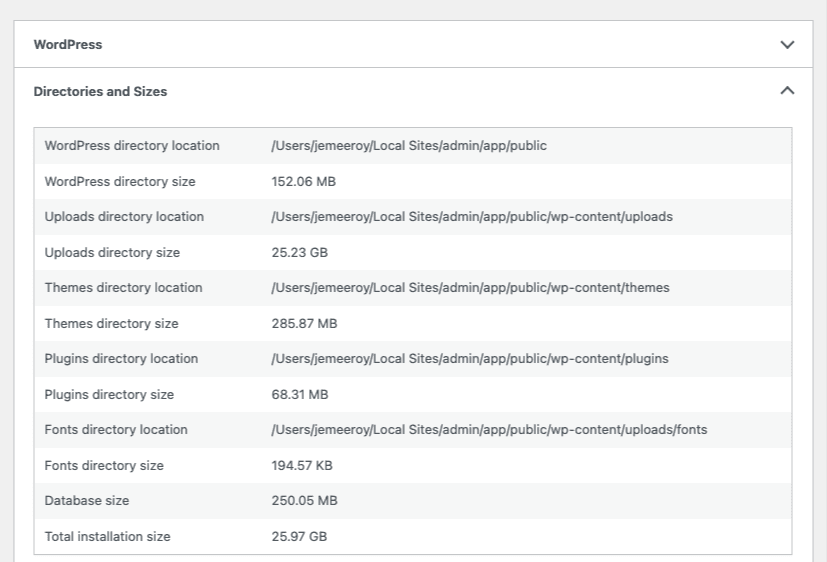This screenshot has height=562, width=827.
Task: Select the wp-content/uploads path value
Action: click(x=472, y=217)
